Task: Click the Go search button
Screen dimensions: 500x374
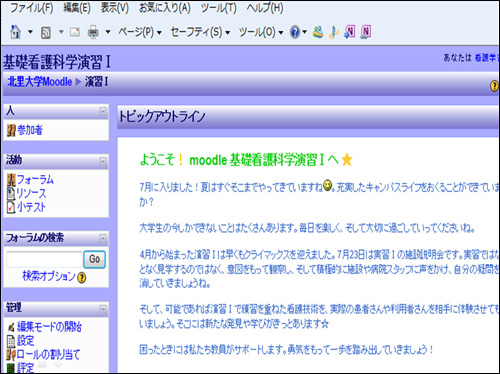Action: click(x=94, y=259)
